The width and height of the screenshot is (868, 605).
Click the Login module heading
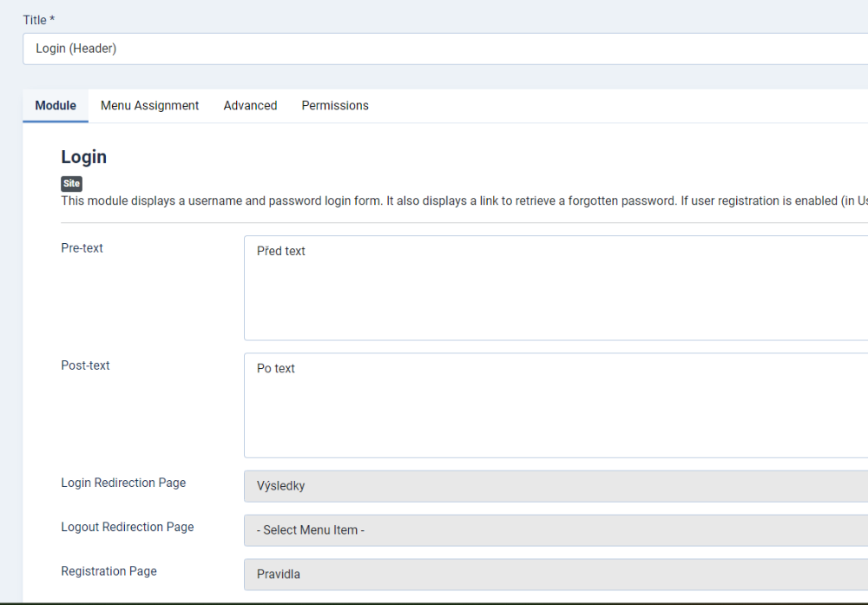click(83, 157)
